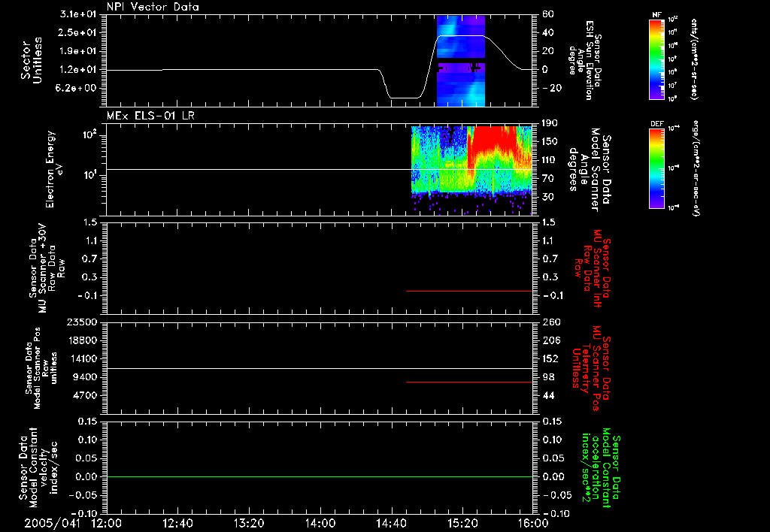Click the 'Model Scanner Pos Raw' axis title
The image size is (770, 532).
41,369
